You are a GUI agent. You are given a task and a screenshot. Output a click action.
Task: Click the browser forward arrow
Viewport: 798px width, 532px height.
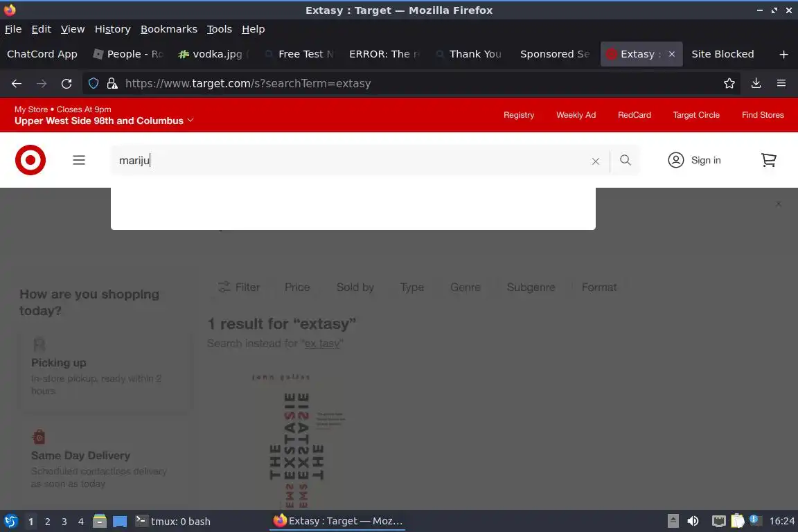pos(42,84)
